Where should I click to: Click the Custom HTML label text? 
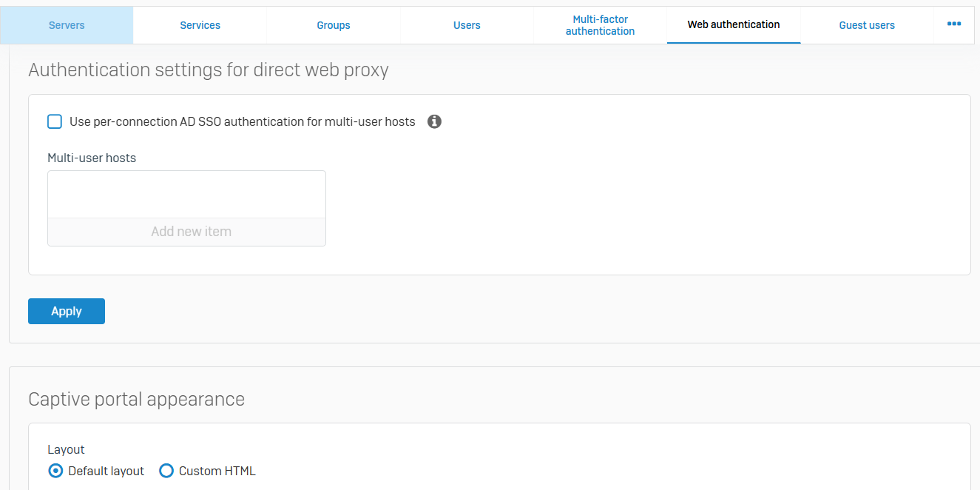pyautogui.click(x=217, y=471)
